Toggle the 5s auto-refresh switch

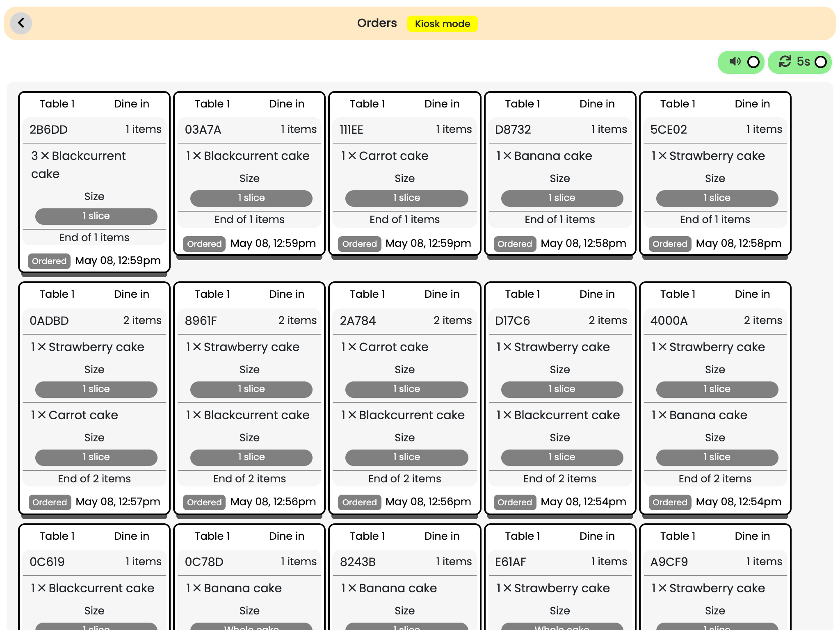click(820, 62)
